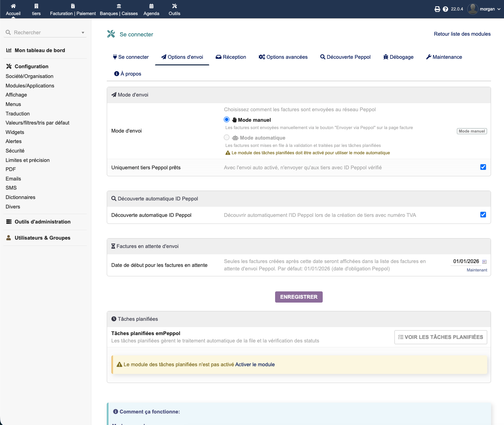Viewport: 504px width, 425px height.
Task: Open the tiers building icon
Action: tap(36, 6)
